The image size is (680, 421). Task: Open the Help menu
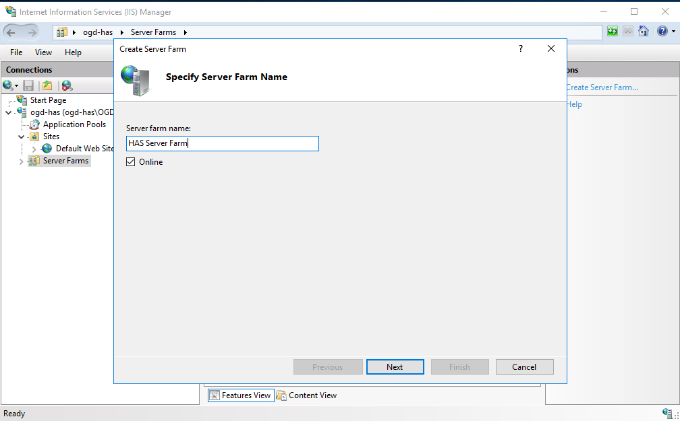pyautogui.click(x=73, y=52)
